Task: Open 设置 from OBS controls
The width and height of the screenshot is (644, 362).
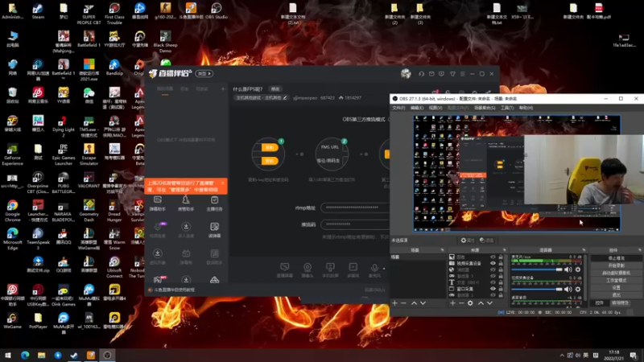Action: point(616,288)
